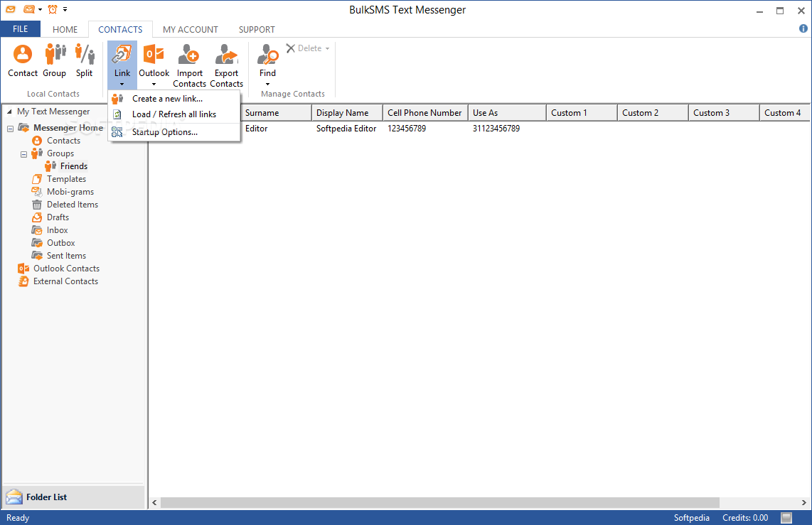Click the Drafts folder icon

click(37, 217)
